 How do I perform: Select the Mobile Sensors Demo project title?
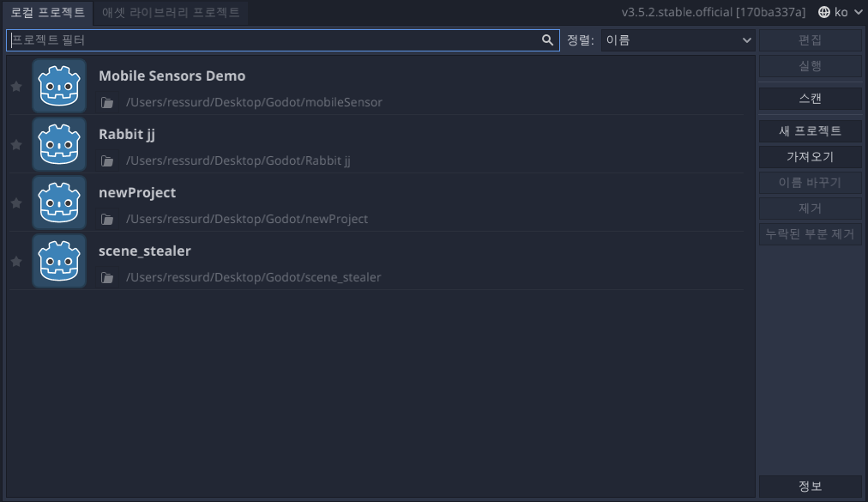[x=172, y=76]
